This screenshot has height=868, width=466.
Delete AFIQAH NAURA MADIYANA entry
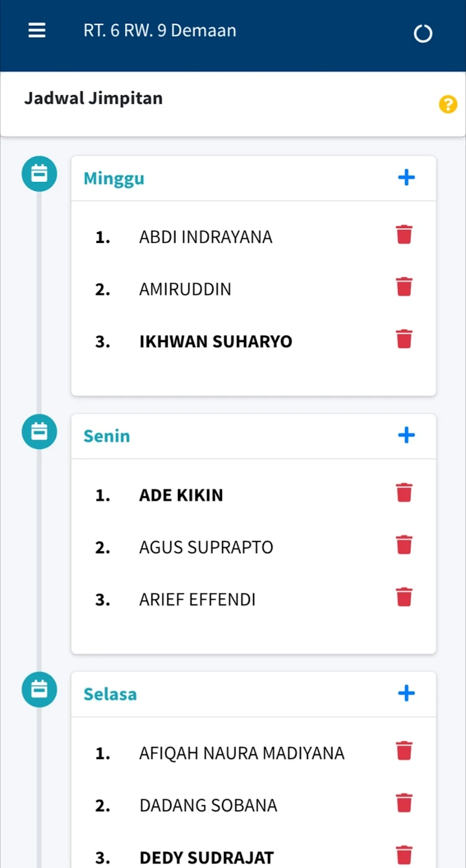click(x=404, y=751)
